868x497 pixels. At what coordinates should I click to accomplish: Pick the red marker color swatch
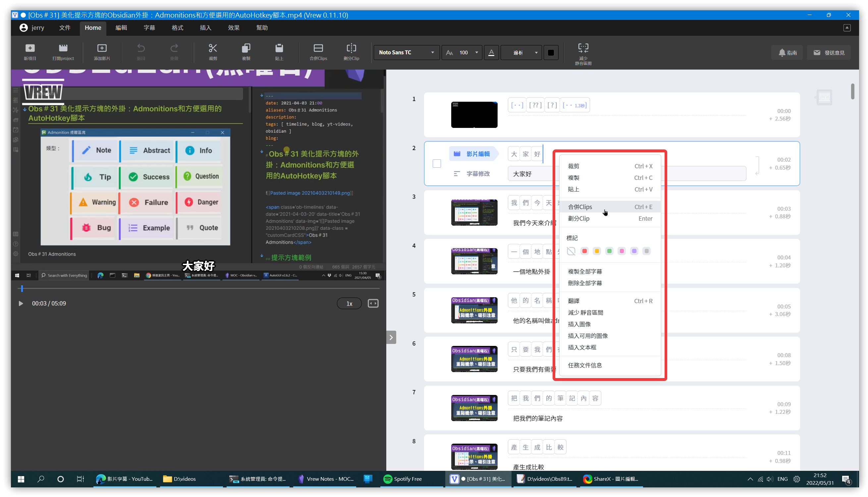point(584,251)
